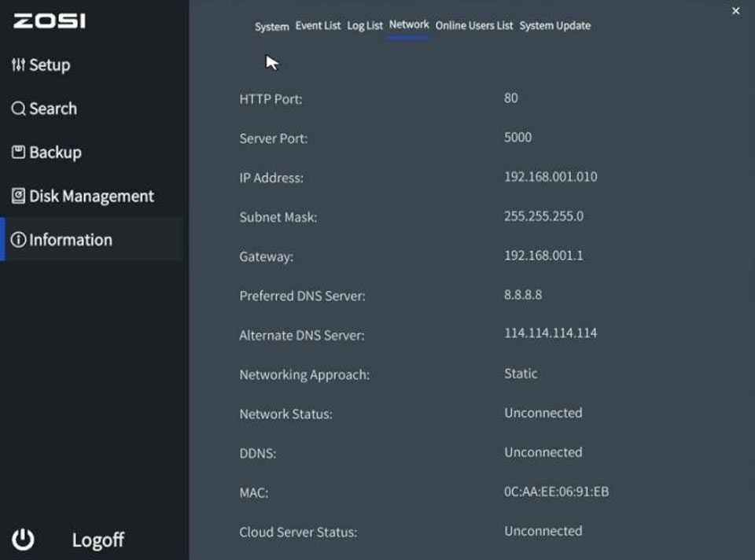Switch to the System tab
This screenshot has height=560, width=755.
pyautogui.click(x=271, y=26)
